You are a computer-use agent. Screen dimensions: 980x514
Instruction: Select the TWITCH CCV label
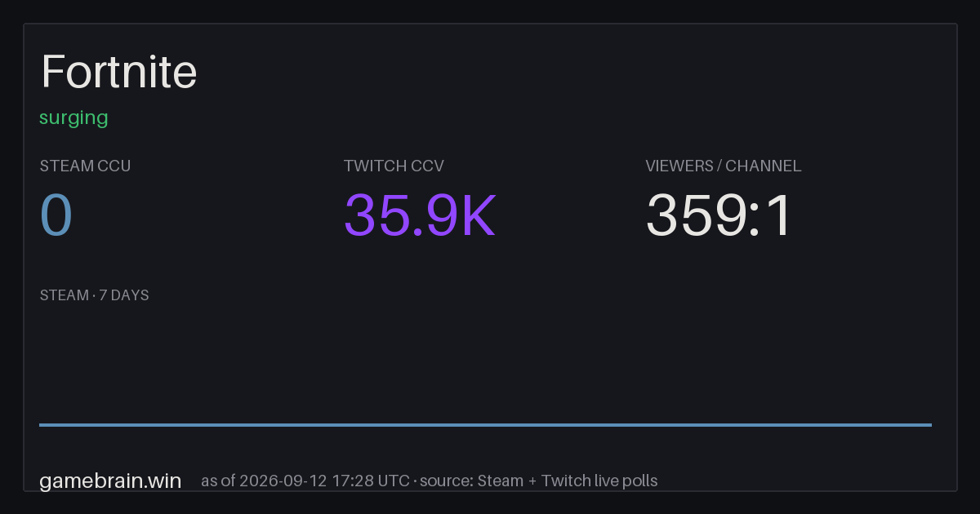(394, 166)
